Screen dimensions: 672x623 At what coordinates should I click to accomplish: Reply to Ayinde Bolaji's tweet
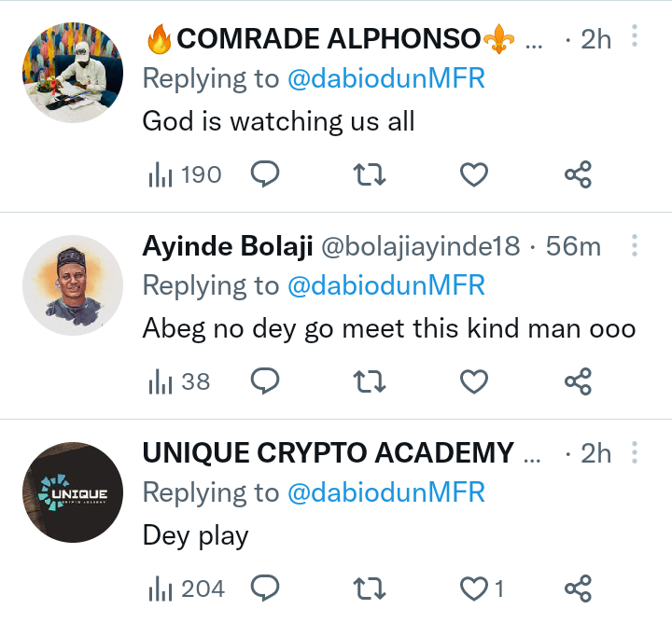tap(266, 381)
